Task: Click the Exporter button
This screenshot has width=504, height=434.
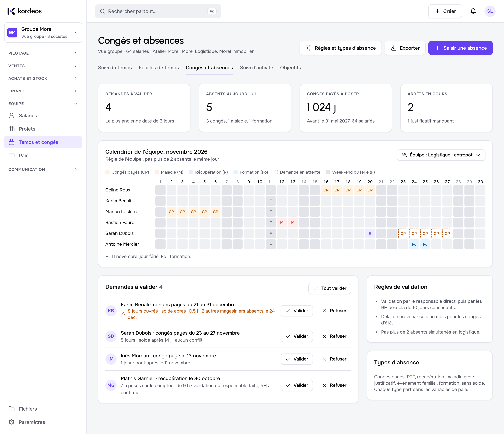Action: (405, 48)
